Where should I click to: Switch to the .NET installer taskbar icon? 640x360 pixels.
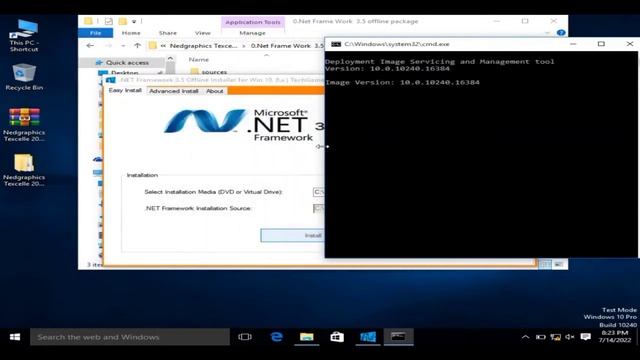368,337
